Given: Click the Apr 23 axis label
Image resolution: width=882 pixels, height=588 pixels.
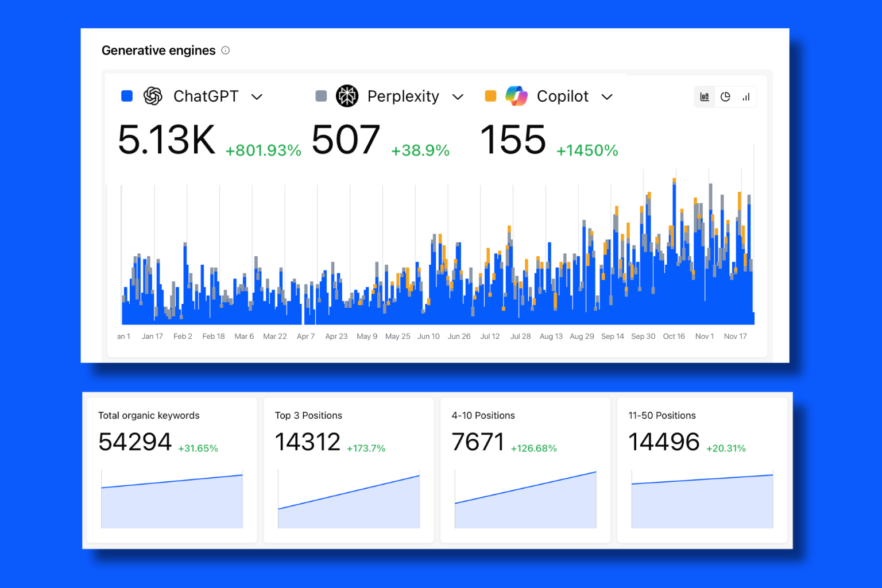Looking at the screenshot, I should [x=336, y=336].
